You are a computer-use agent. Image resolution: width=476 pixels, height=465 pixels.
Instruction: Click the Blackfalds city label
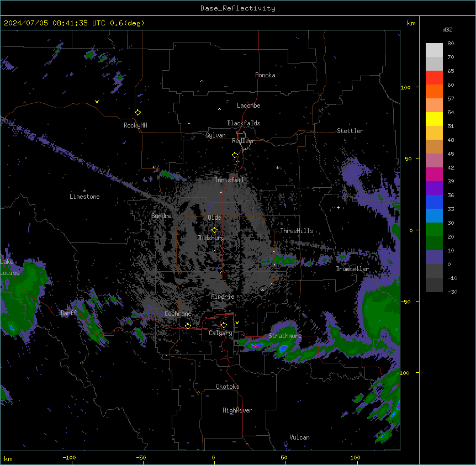[x=244, y=123]
